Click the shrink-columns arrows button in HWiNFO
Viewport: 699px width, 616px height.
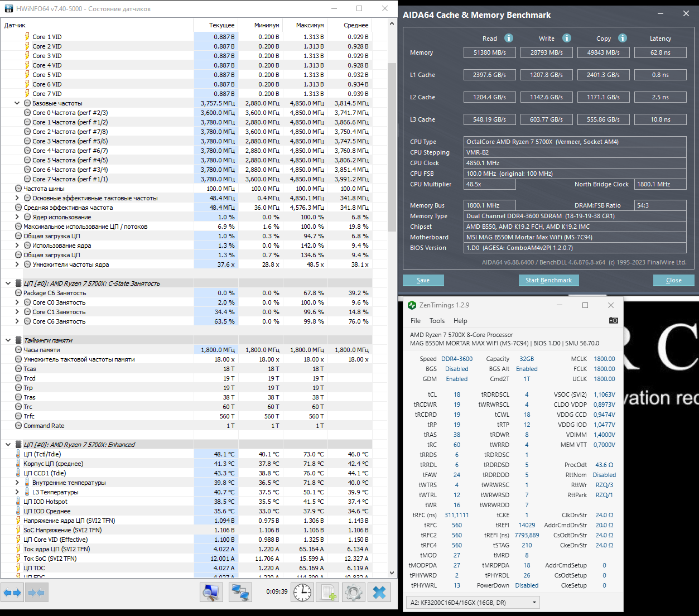(x=36, y=592)
